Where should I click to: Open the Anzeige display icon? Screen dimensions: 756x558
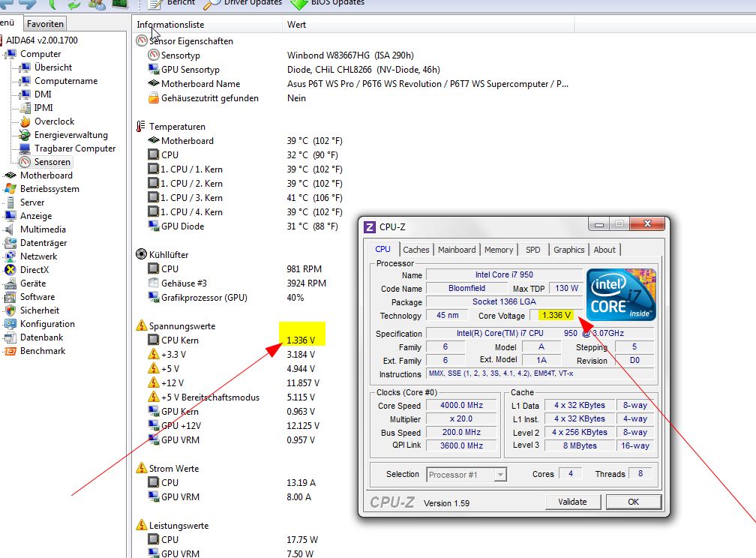(10, 216)
